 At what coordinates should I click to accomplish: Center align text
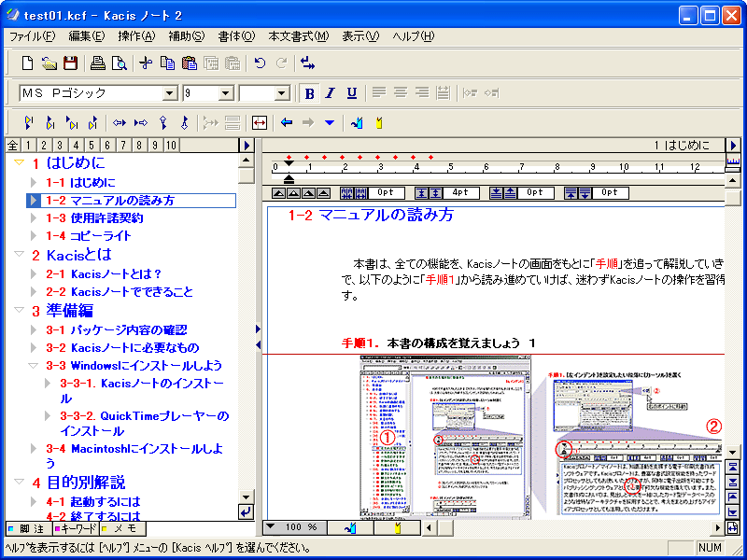(x=401, y=93)
